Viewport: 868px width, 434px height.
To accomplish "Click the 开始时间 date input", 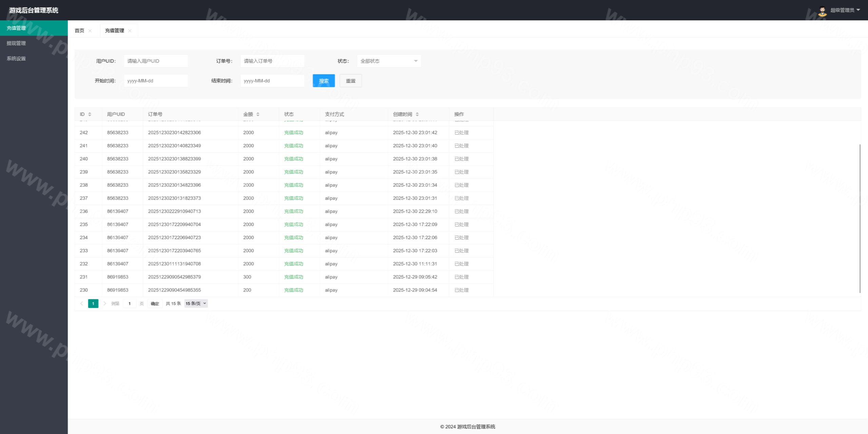I will [x=156, y=81].
